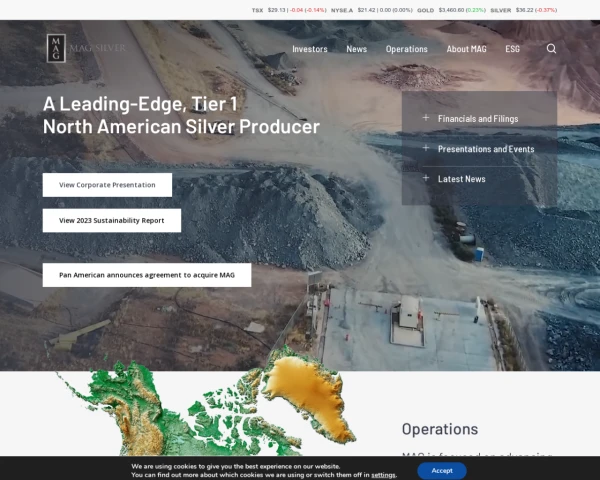The width and height of the screenshot is (600, 480).
Task: Click Financials and Filings text
Action: [x=478, y=119]
